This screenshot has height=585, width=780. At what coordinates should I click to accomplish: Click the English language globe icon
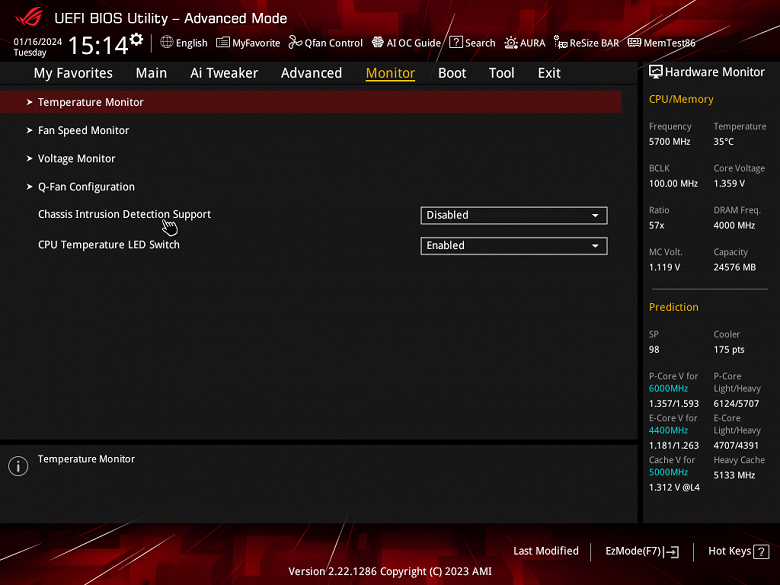click(167, 42)
